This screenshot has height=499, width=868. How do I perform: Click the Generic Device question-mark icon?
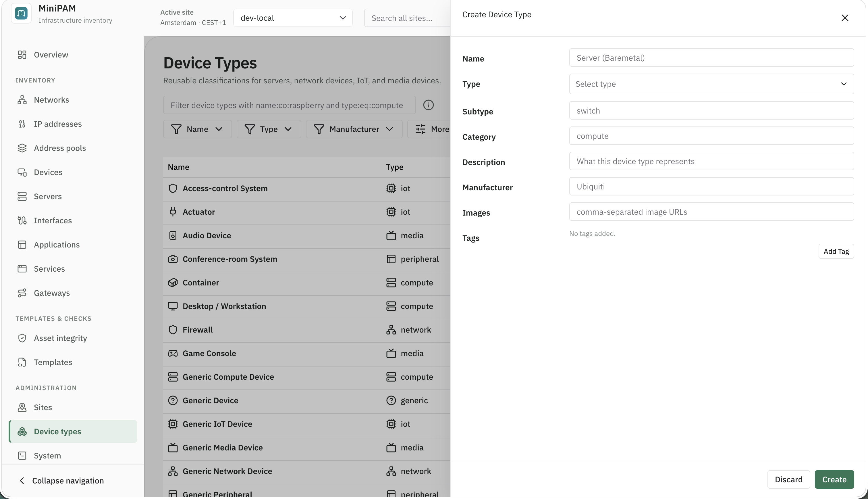173,400
